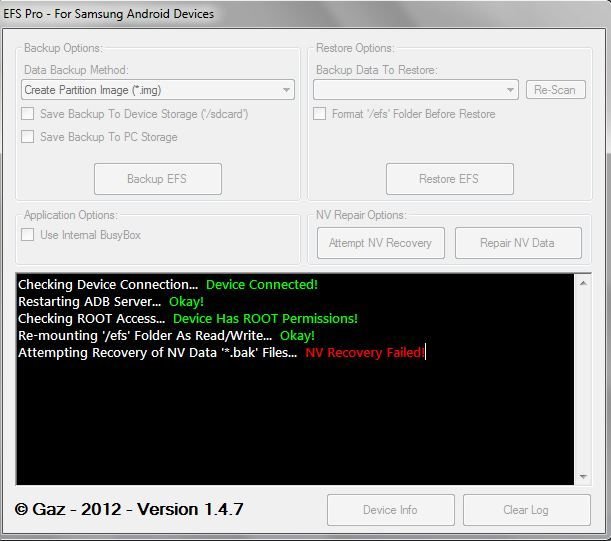Select 'NV Recovery Failed!' log text
This screenshot has width=611, height=541.
365,353
